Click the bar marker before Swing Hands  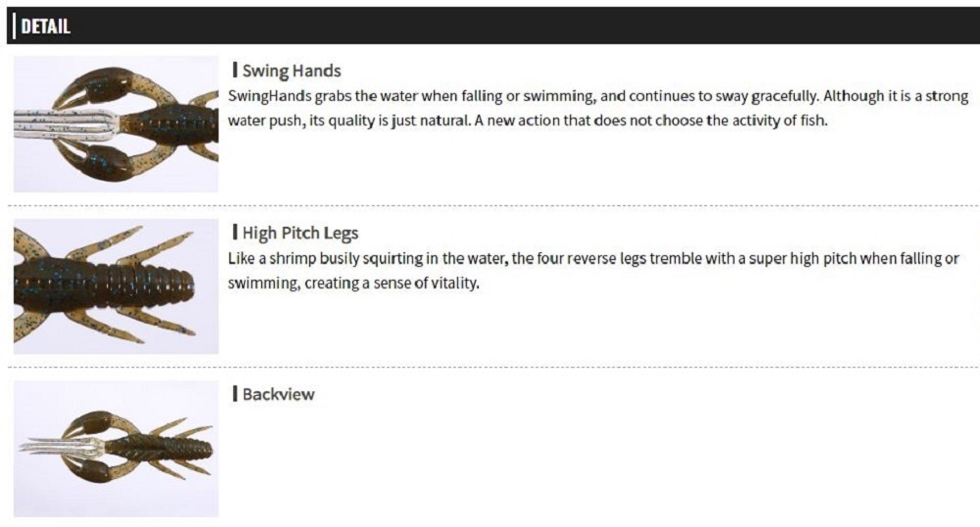pos(235,70)
